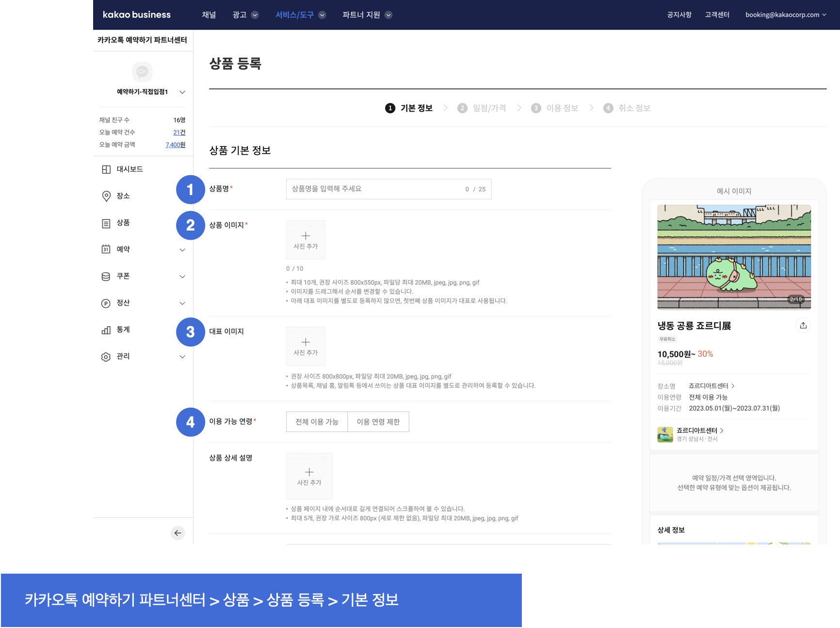The height and width of the screenshot is (628, 840).
Task: Click the 7,400원 reservation amount link
Action: [x=175, y=145]
